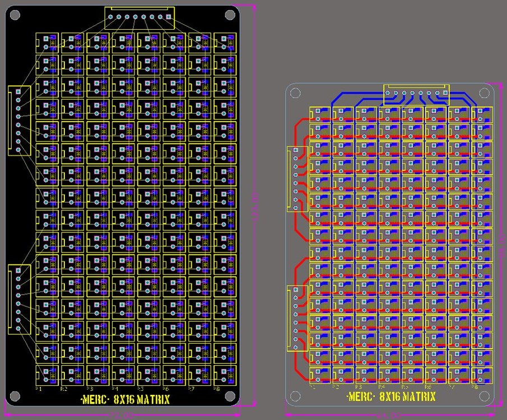507x420 pixels.
Task: Click the bottom-left mounting hole of the black board
Action: pos(15,396)
